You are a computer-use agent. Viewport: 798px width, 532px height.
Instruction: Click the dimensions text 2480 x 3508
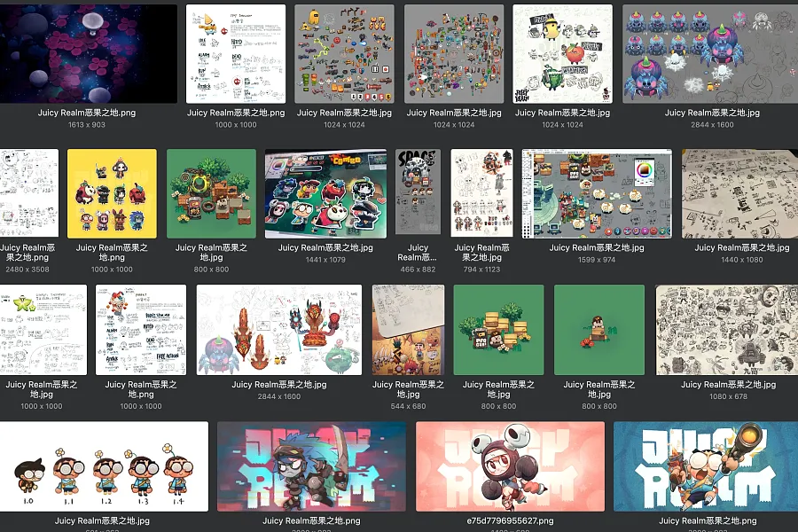coord(27,270)
